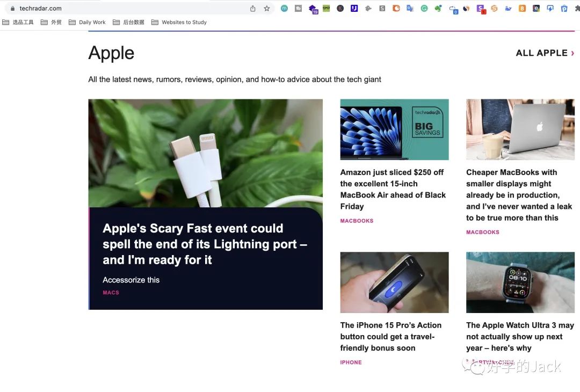Click the 'Accessorize this' subtitle text
Image resolution: width=580 pixels, height=392 pixels.
(131, 280)
